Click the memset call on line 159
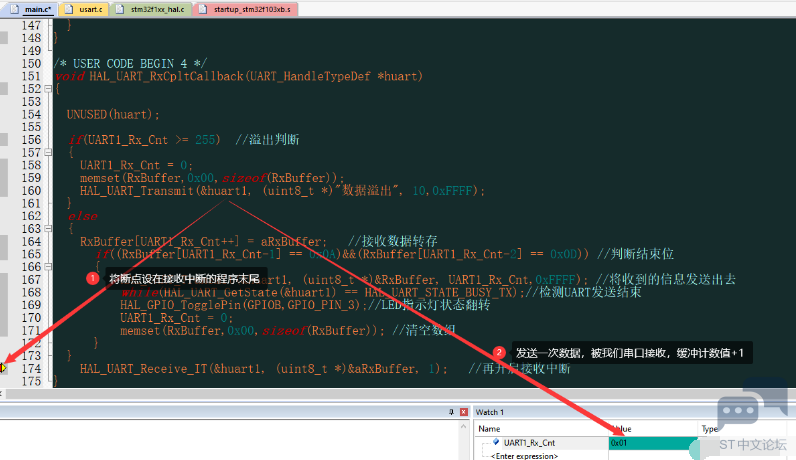Image resolution: width=796 pixels, height=460 pixels. click(212, 178)
